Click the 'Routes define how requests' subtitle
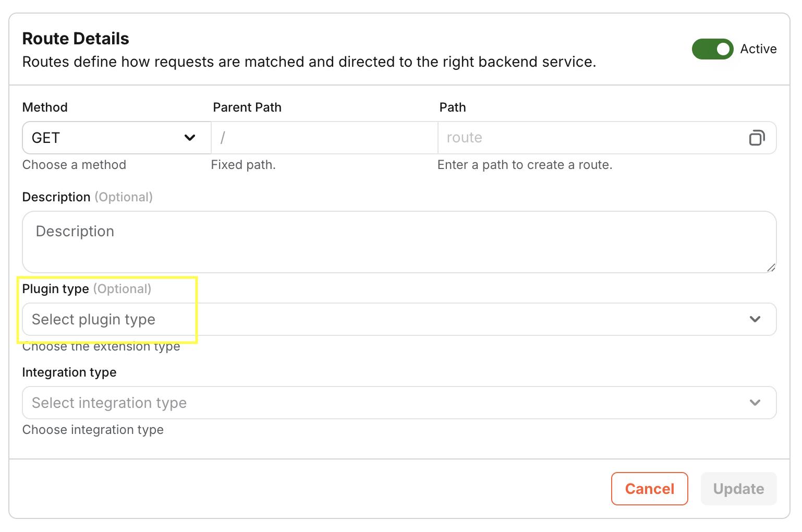Viewport: 802px width, 532px height. click(309, 62)
